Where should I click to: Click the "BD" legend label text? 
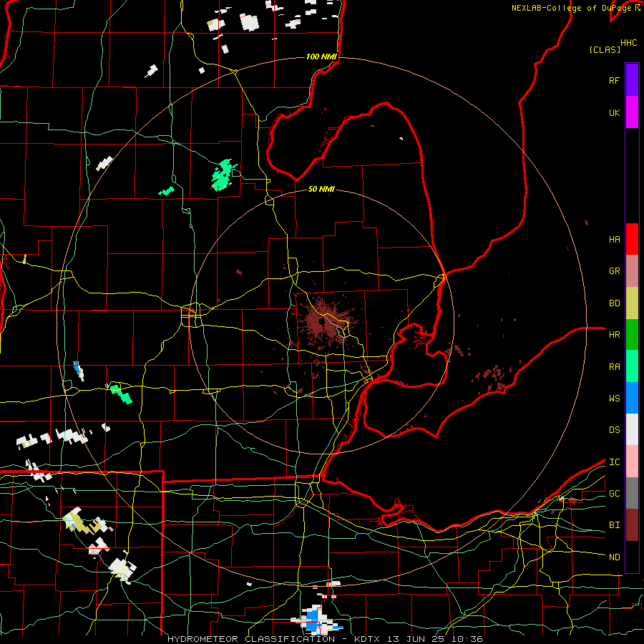point(614,303)
